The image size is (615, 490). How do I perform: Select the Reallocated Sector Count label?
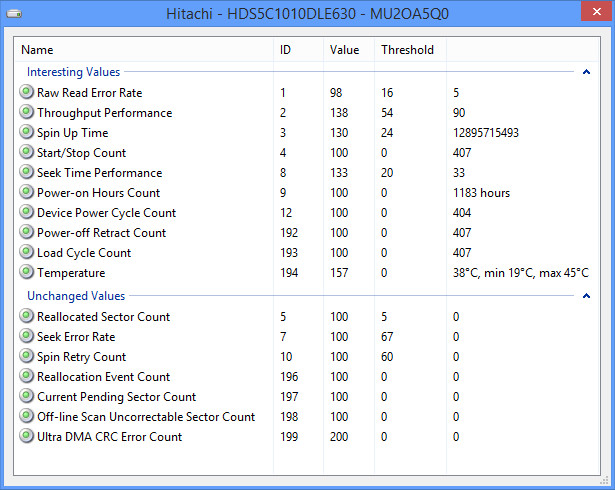(104, 317)
